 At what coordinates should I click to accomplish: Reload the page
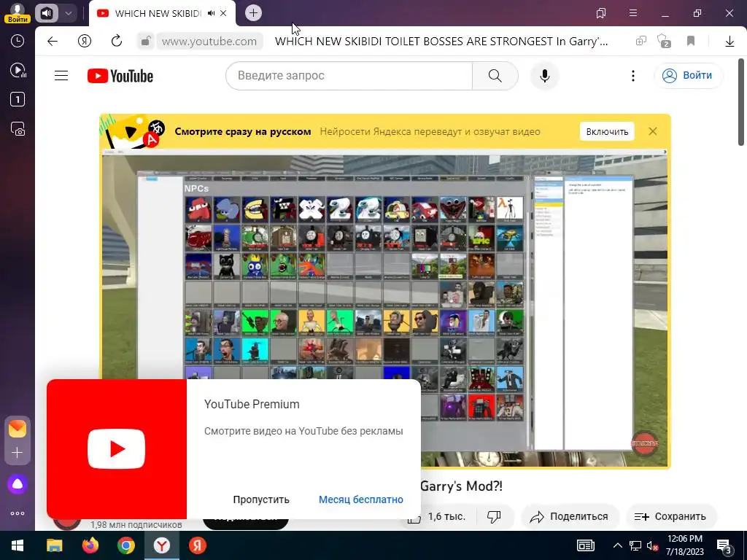click(x=117, y=42)
